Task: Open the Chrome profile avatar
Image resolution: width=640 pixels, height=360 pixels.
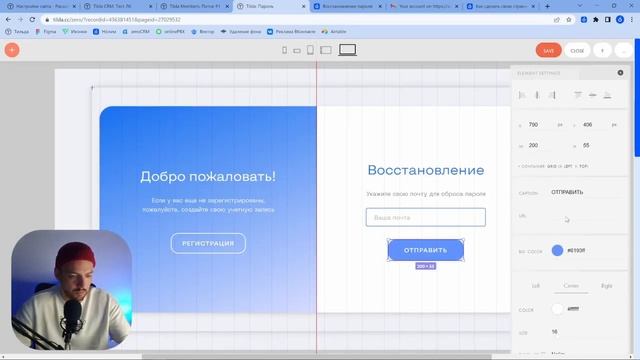Action: [x=620, y=20]
